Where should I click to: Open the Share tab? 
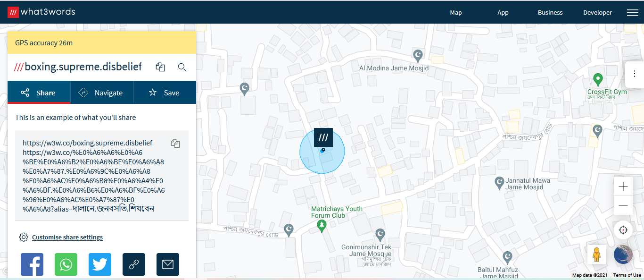39,93
